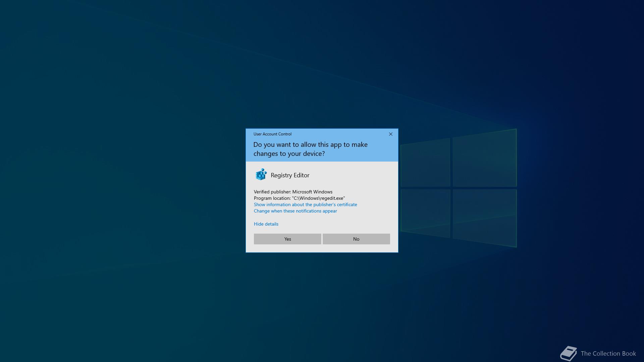The height and width of the screenshot is (362, 644).
Task: Click Yes to allow Registry Editor
Action: [287, 239]
